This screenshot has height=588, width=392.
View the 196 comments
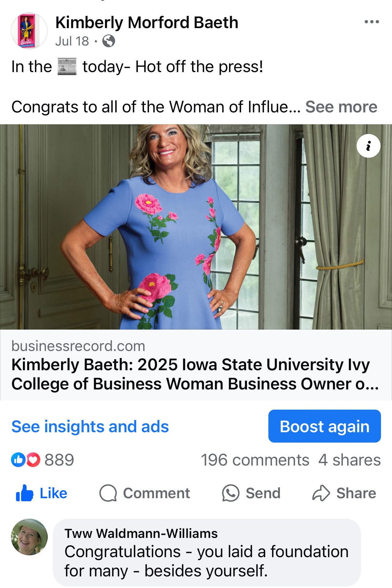pyautogui.click(x=255, y=460)
